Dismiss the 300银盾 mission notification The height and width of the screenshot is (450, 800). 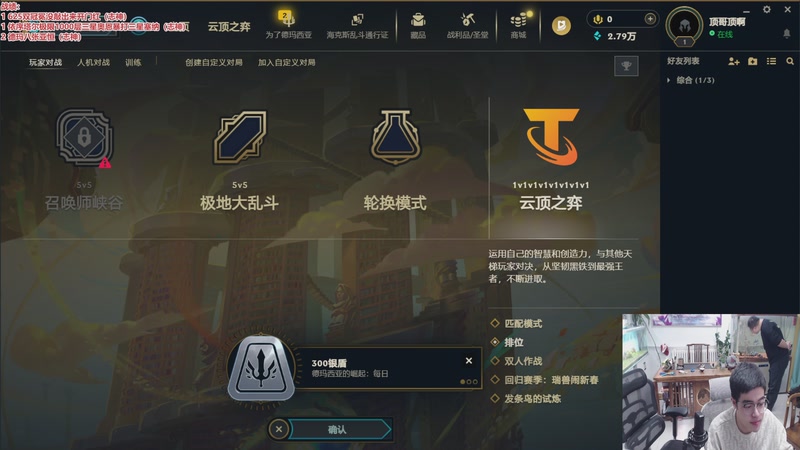[469, 361]
